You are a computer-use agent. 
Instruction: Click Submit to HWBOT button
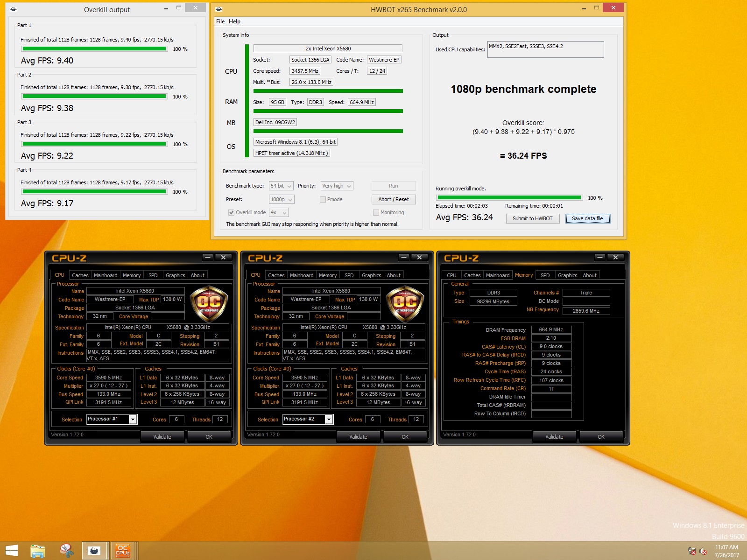(x=533, y=218)
